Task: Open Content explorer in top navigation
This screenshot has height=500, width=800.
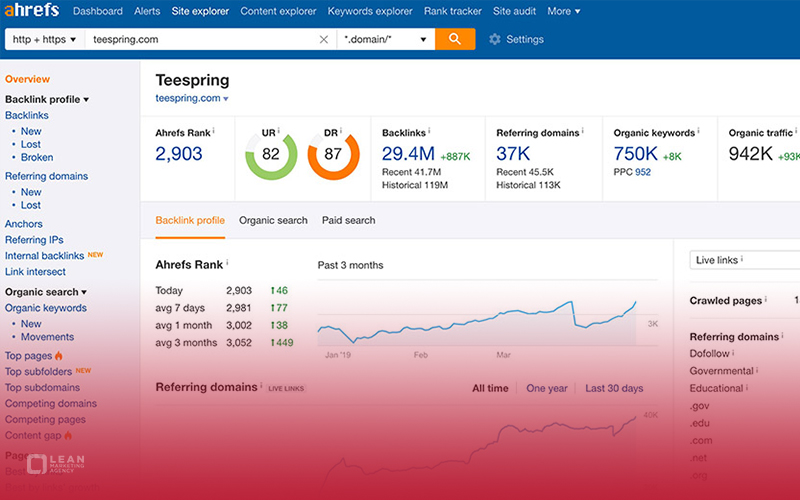Action: point(278,11)
